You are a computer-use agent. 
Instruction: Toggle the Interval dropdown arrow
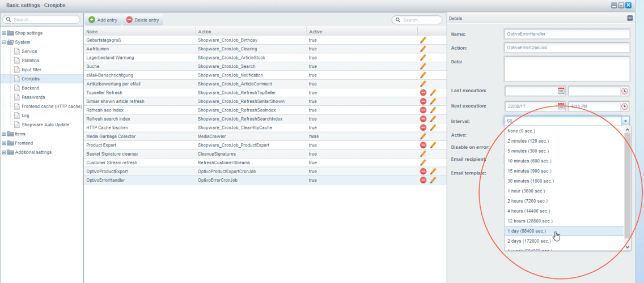(625, 121)
